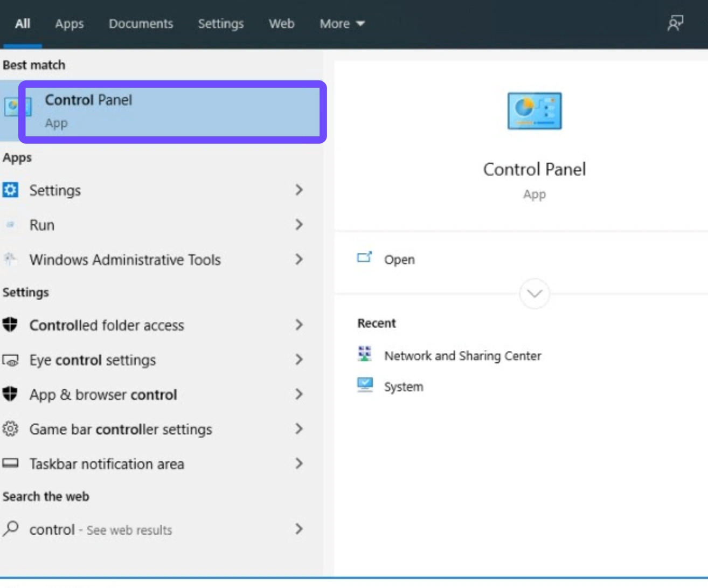Click the large Control Panel preview icon
Image resolution: width=708 pixels, height=588 pixels.
coord(533,110)
